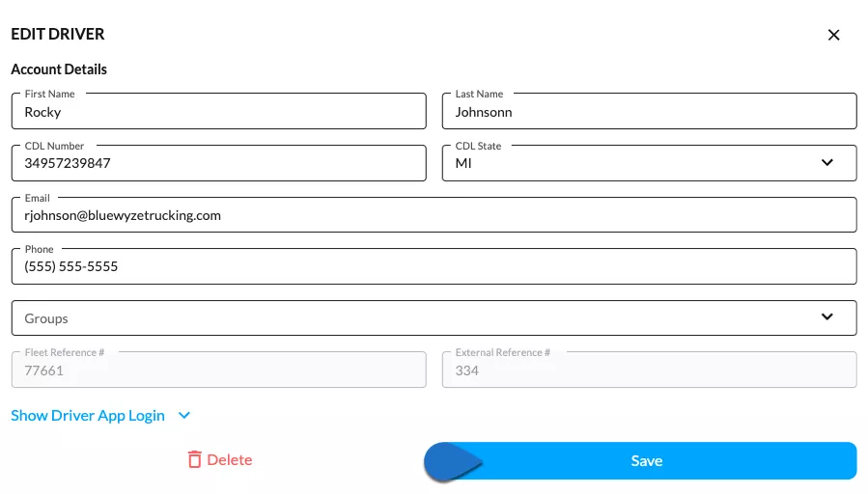Screen dimensions: 868x494
Task: Select MI value in CDL State
Action: 463,164
